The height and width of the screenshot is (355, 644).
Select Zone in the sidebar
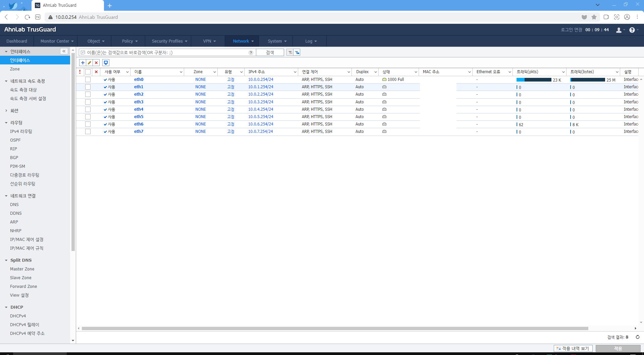pyautogui.click(x=15, y=69)
